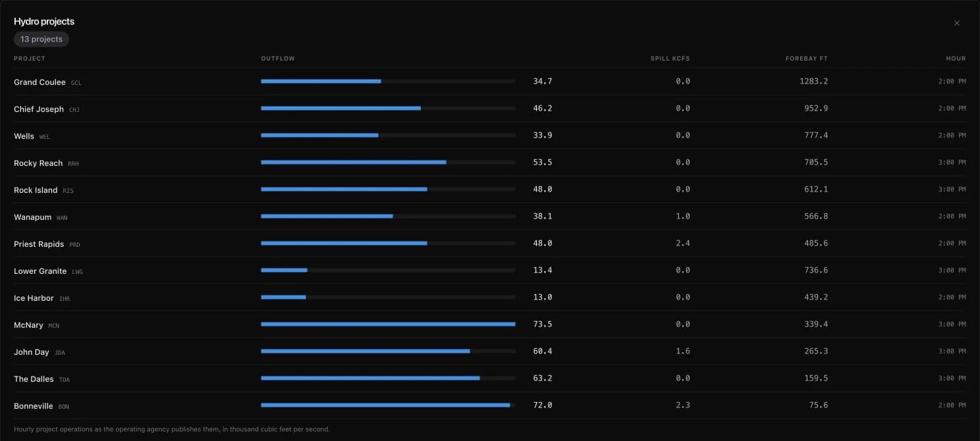Click the McNary 3:00 PM hour
Viewport: 980px width, 441px height.
click(952, 324)
